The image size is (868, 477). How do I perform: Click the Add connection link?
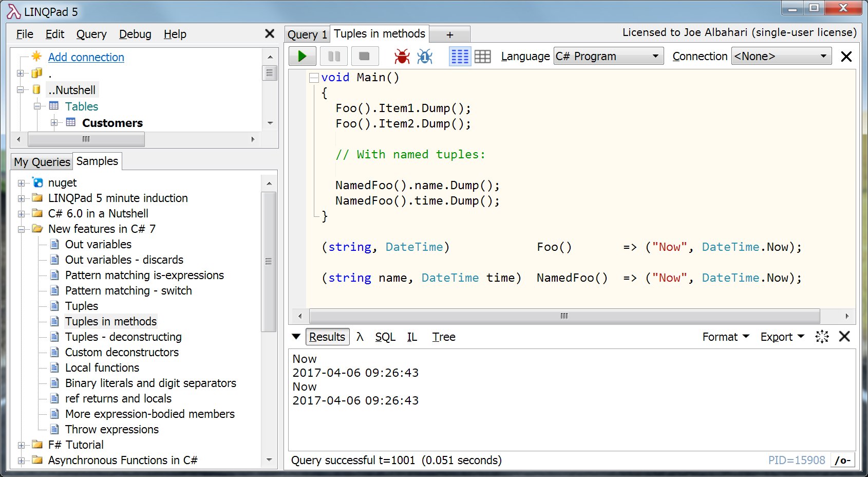(85, 57)
